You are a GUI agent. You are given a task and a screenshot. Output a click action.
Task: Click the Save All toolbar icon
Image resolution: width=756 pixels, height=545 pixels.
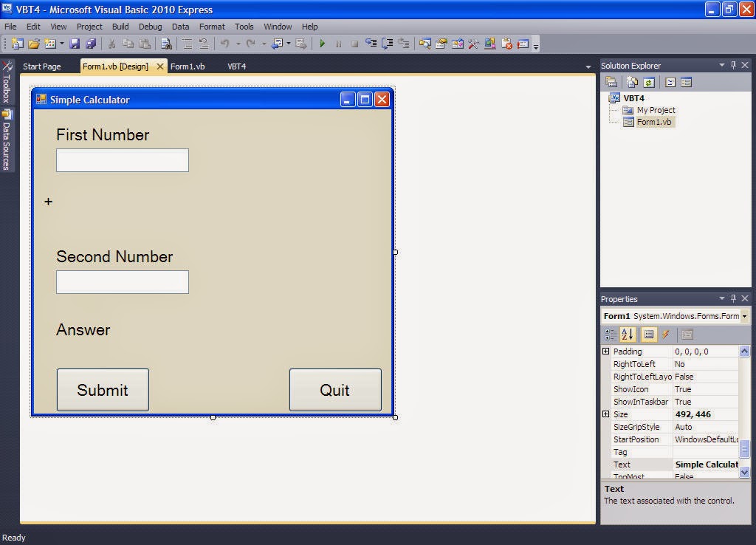click(90, 44)
